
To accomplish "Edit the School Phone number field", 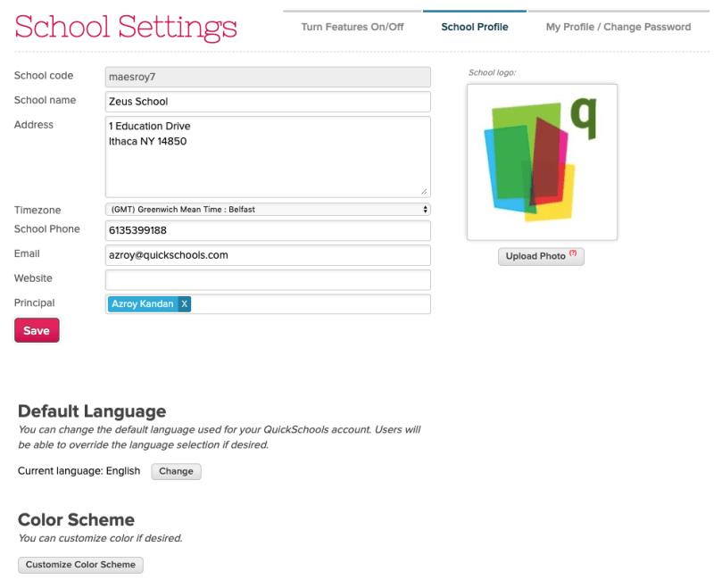I will tap(268, 230).
